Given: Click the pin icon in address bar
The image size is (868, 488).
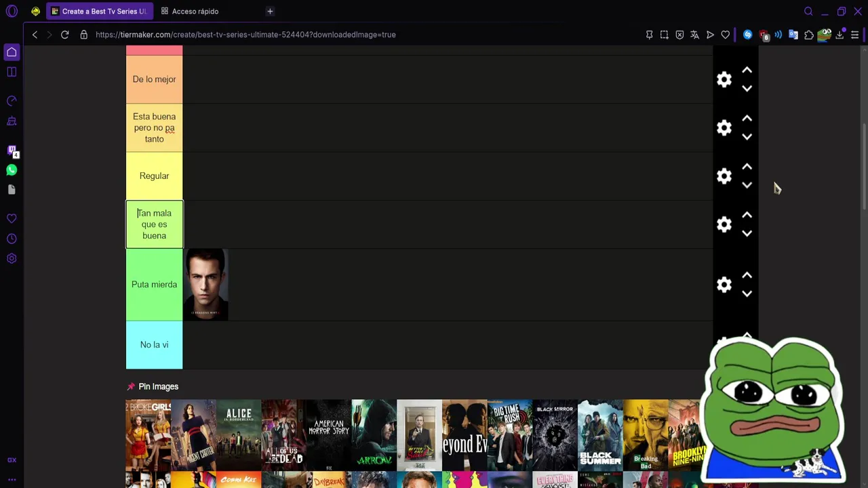Looking at the screenshot, I should coord(649,35).
